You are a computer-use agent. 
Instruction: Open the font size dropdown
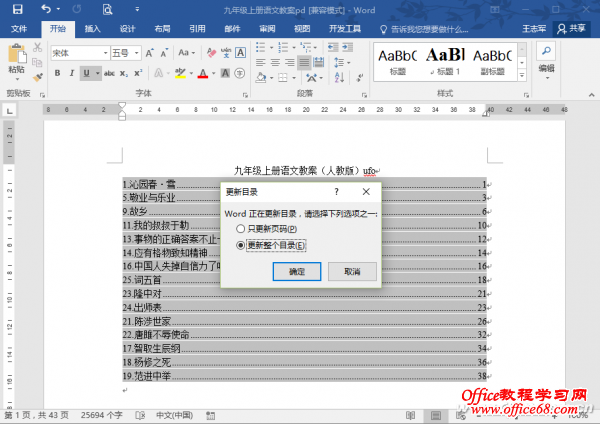[137, 53]
